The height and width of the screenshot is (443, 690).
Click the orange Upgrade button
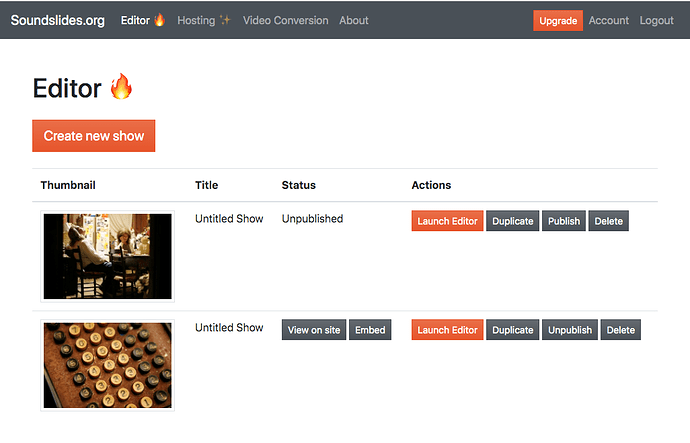click(x=558, y=21)
